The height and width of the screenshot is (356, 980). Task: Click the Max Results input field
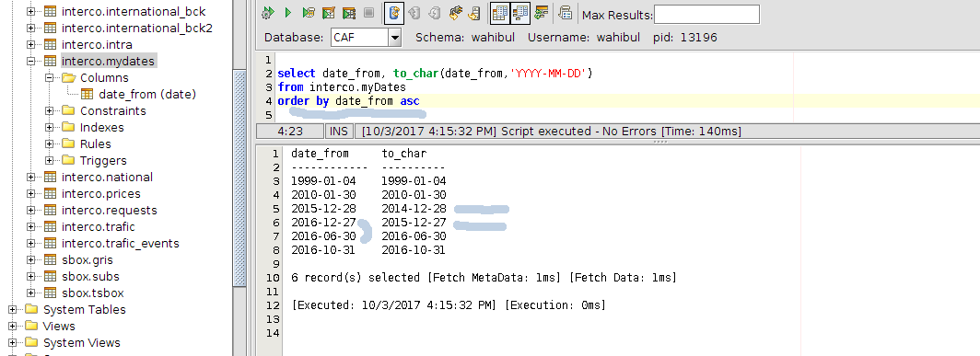point(706,15)
